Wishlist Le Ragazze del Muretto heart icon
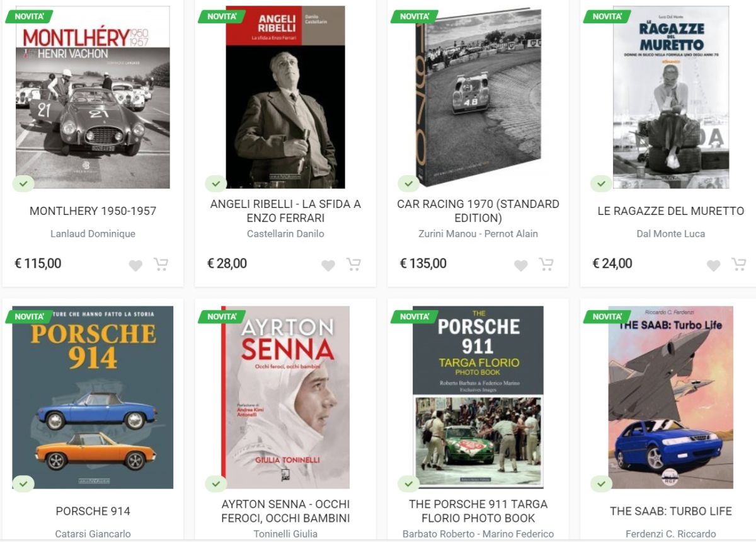The height and width of the screenshot is (542, 756). 713,265
